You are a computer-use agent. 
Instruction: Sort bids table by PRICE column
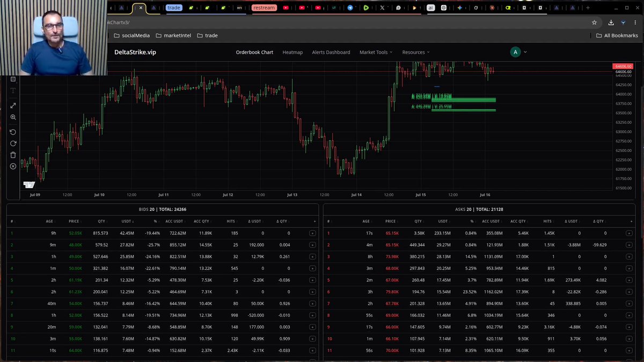point(74,221)
